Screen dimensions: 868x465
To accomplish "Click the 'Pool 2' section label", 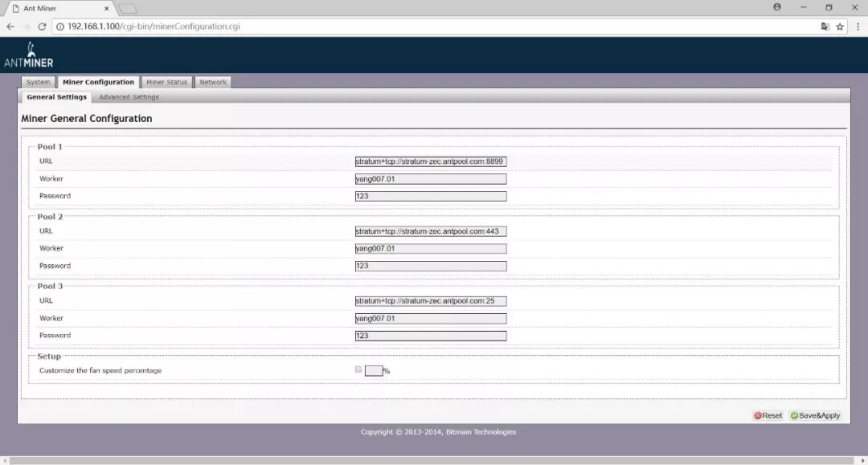I will [50, 217].
